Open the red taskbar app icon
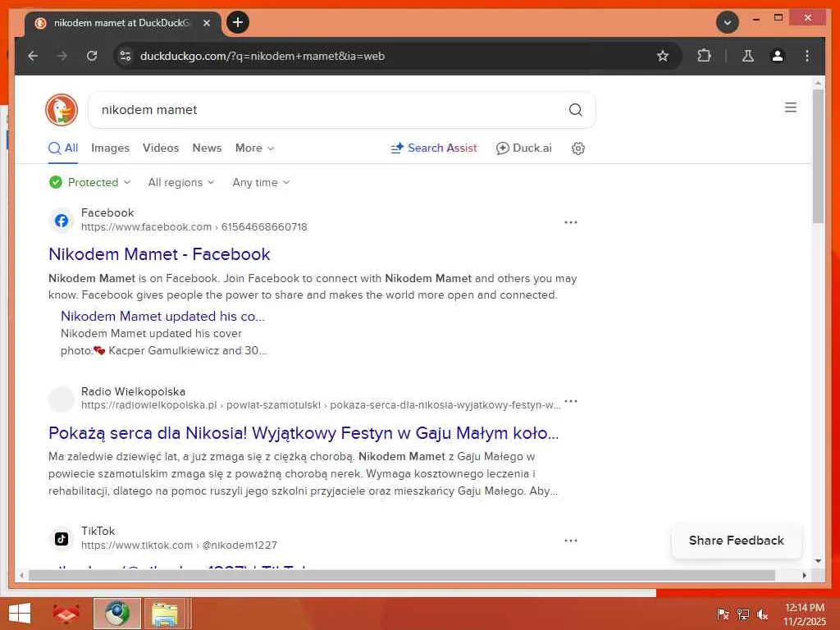This screenshot has width=840, height=630. [66, 614]
